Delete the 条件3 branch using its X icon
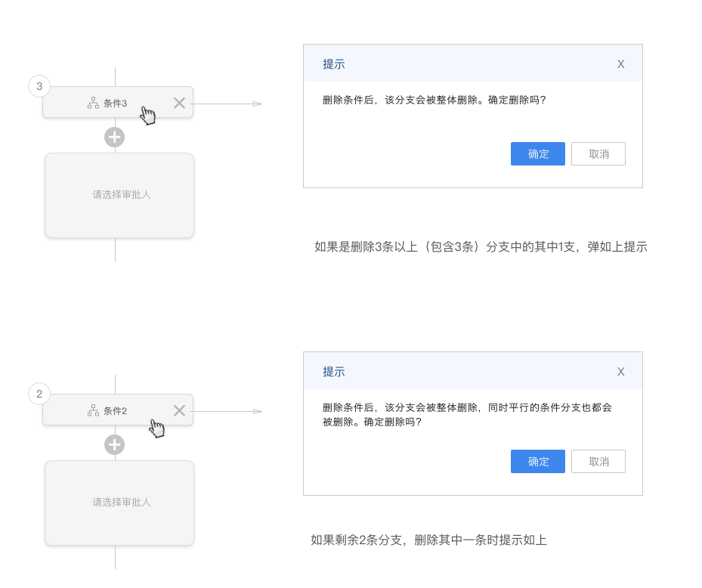Screen dimensions: 702x588 180,103
